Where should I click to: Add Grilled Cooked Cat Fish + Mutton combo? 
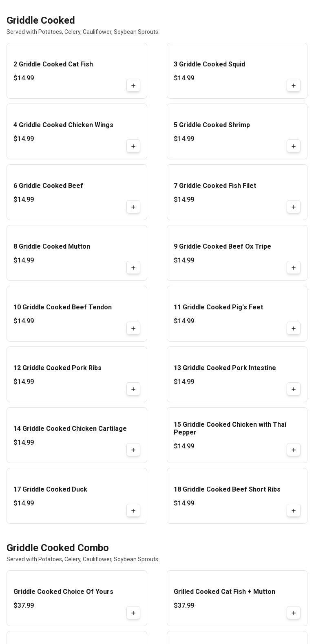(x=294, y=613)
